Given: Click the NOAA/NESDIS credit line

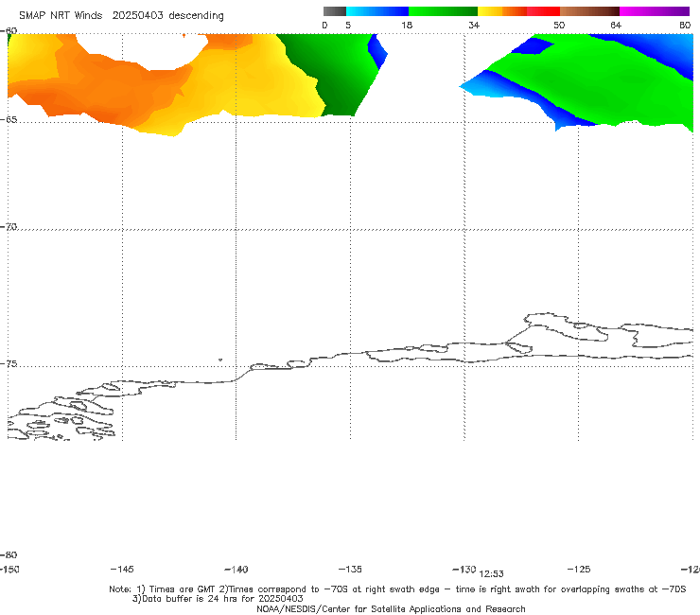Looking at the screenshot, I should 391,609.
